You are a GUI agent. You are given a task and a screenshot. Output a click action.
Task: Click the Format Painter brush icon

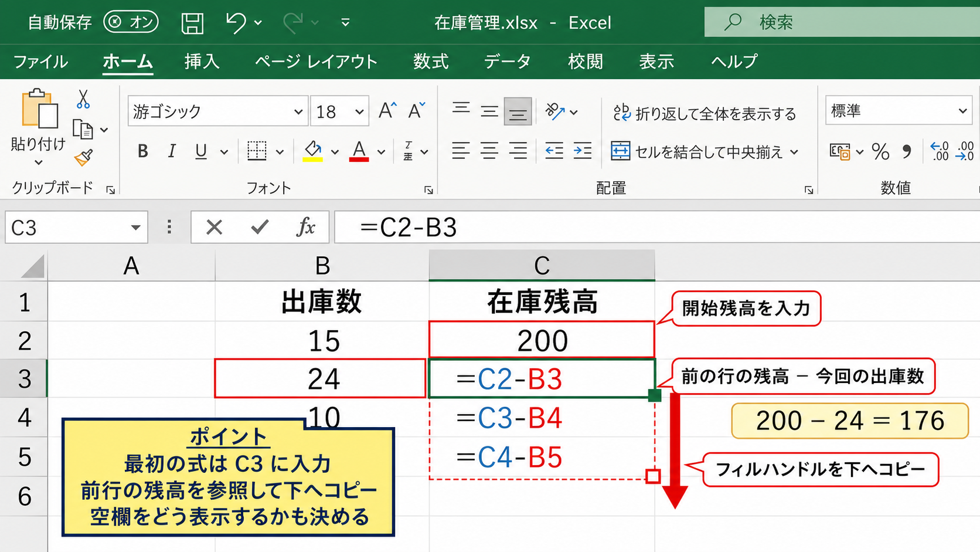[83, 158]
